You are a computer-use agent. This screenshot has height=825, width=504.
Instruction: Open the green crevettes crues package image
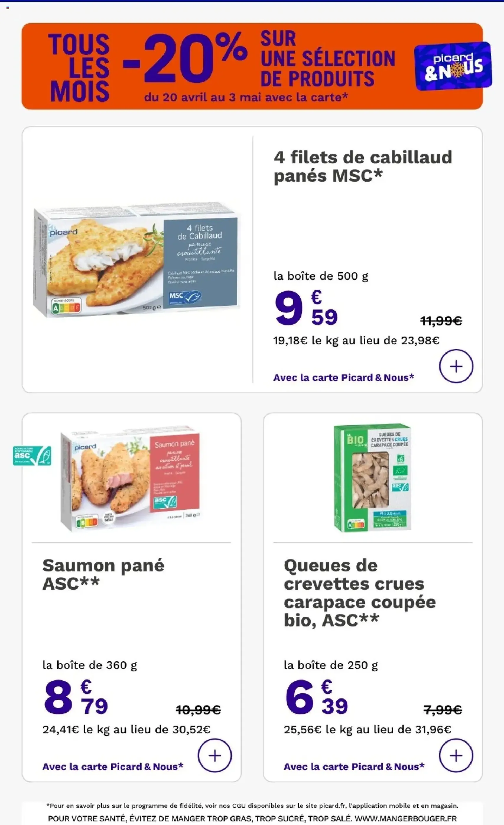[x=373, y=478]
